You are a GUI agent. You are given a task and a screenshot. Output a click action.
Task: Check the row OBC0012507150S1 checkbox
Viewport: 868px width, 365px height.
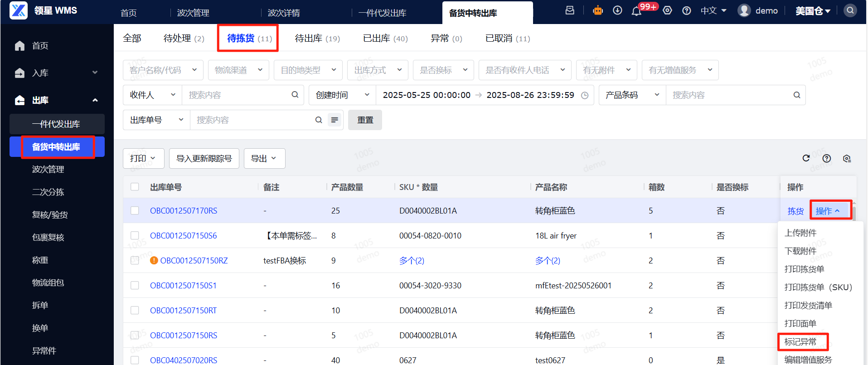(x=135, y=285)
